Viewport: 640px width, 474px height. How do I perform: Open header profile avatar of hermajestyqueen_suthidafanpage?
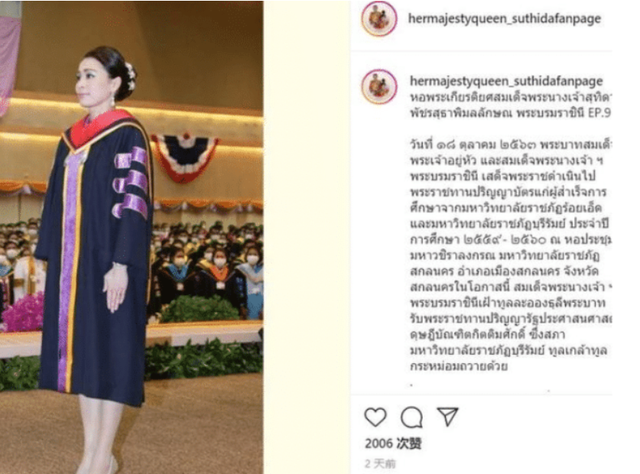[x=379, y=19]
